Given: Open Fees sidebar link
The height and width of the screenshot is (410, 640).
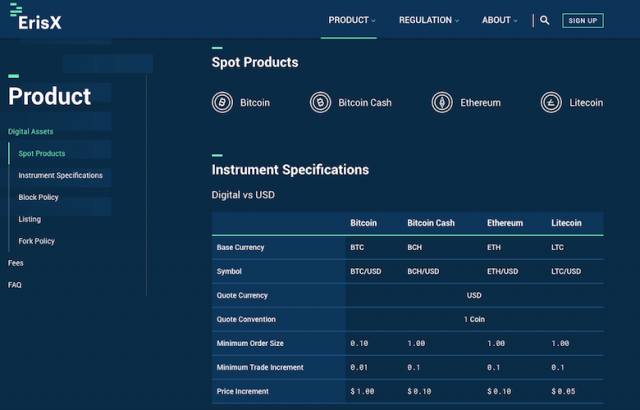Looking at the screenshot, I should [x=16, y=263].
